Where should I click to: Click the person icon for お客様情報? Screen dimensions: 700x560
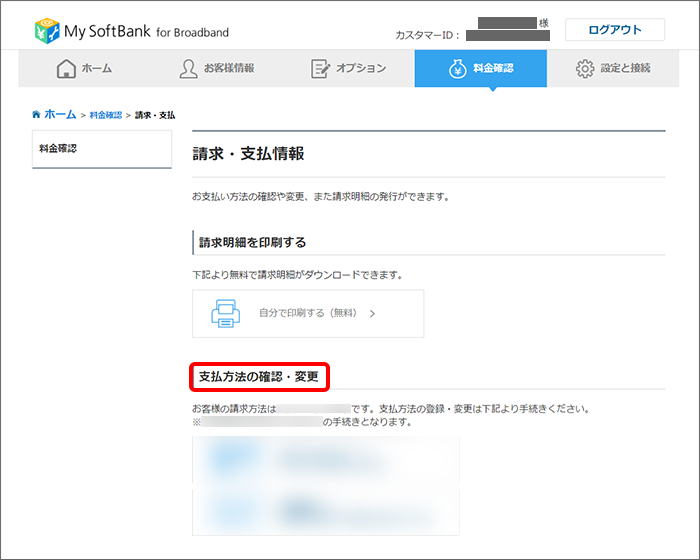(x=188, y=69)
